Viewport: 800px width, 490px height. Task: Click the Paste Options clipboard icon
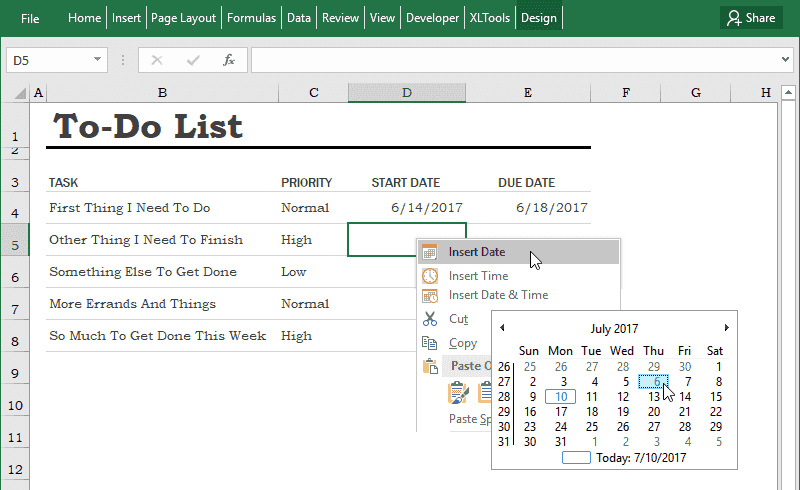430,366
